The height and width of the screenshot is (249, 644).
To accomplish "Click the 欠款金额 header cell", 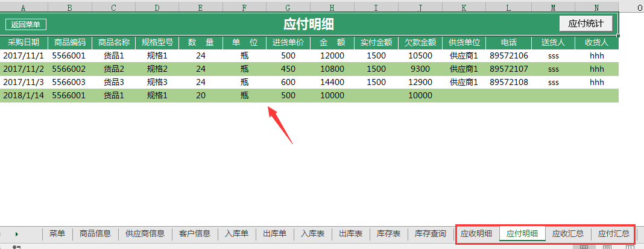I will [420, 42].
